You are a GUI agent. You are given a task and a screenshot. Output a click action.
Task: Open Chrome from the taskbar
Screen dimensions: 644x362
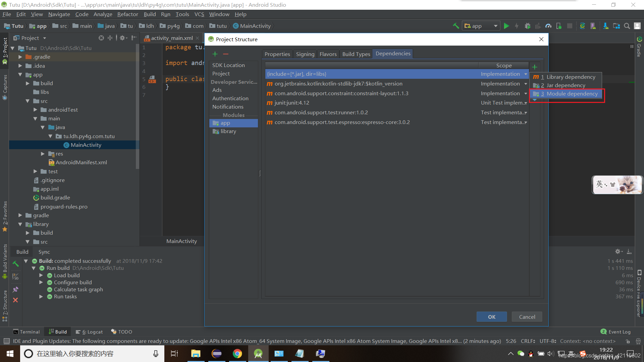tap(237, 354)
